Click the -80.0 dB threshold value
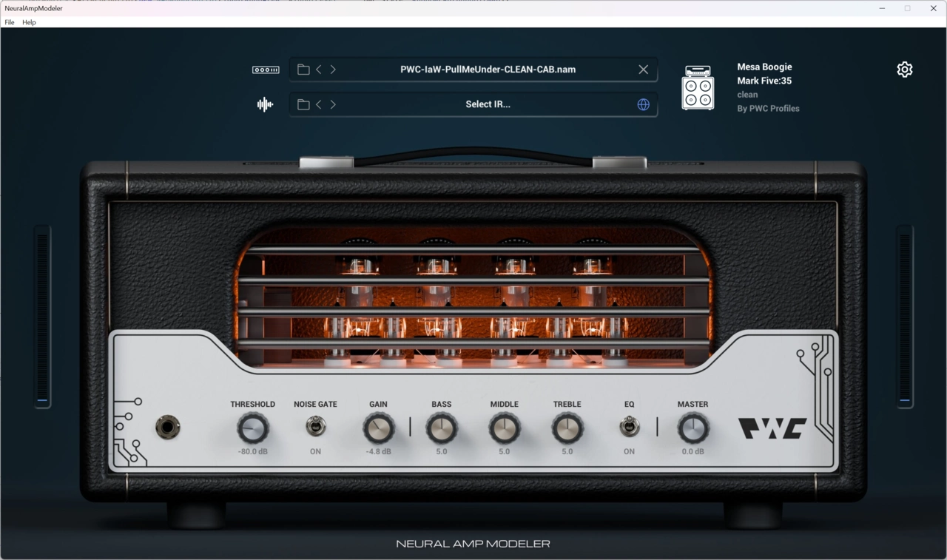 click(x=253, y=451)
